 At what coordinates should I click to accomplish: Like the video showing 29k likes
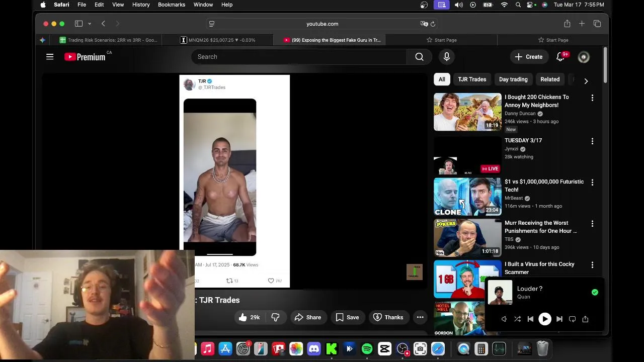[249, 317]
